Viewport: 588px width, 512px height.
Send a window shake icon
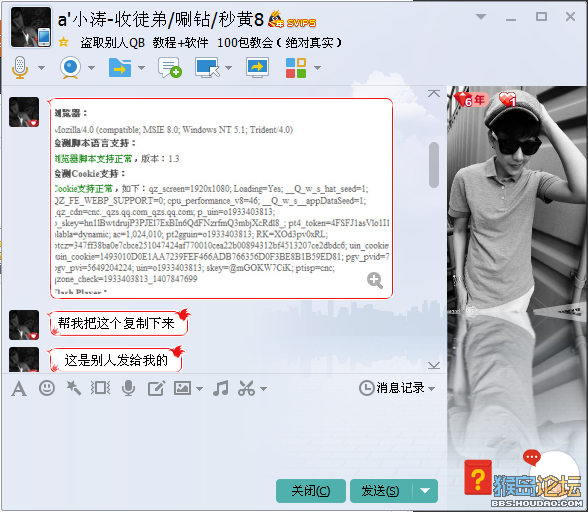(100, 388)
